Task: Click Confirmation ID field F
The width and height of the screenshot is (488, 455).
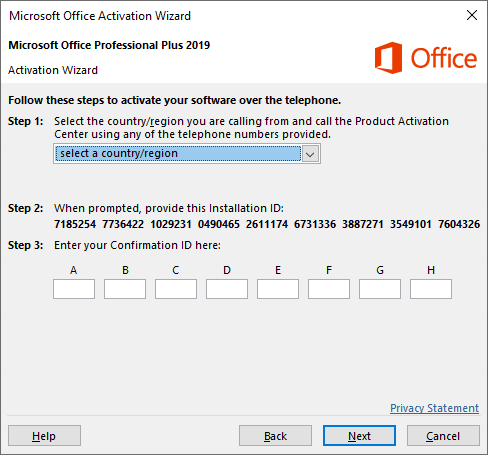Action: (329, 289)
